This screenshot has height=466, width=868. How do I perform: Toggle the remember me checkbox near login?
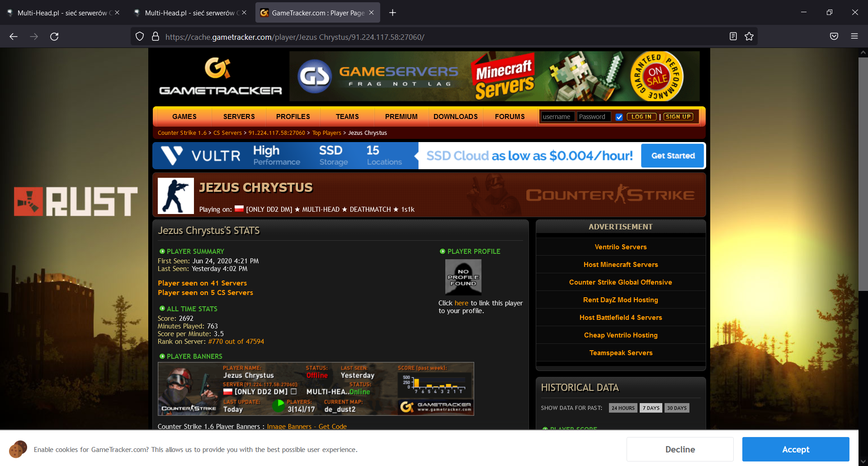click(x=619, y=117)
